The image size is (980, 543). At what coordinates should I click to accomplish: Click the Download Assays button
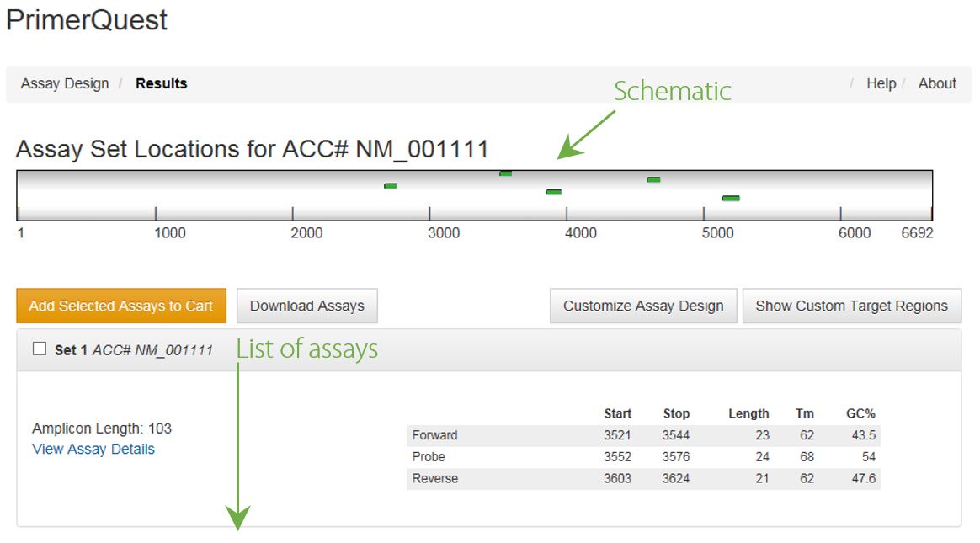(x=306, y=306)
